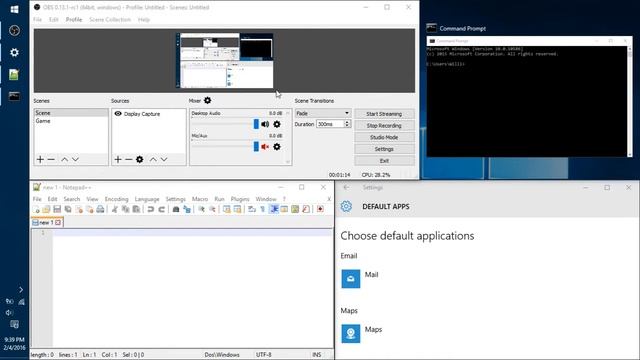Open the Mixer settings gear beside Mixer label
This screenshot has width=640, height=360.
pyautogui.click(x=207, y=100)
